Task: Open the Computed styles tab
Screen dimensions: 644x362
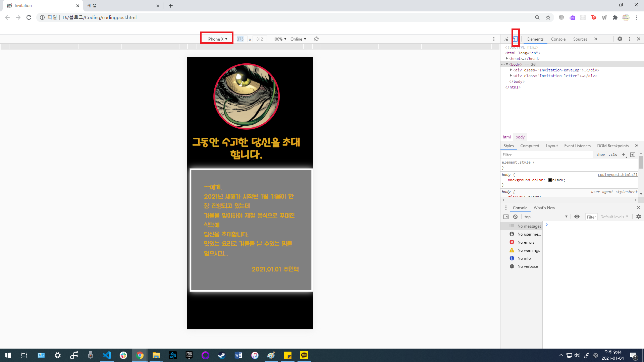Action: [x=530, y=146]
